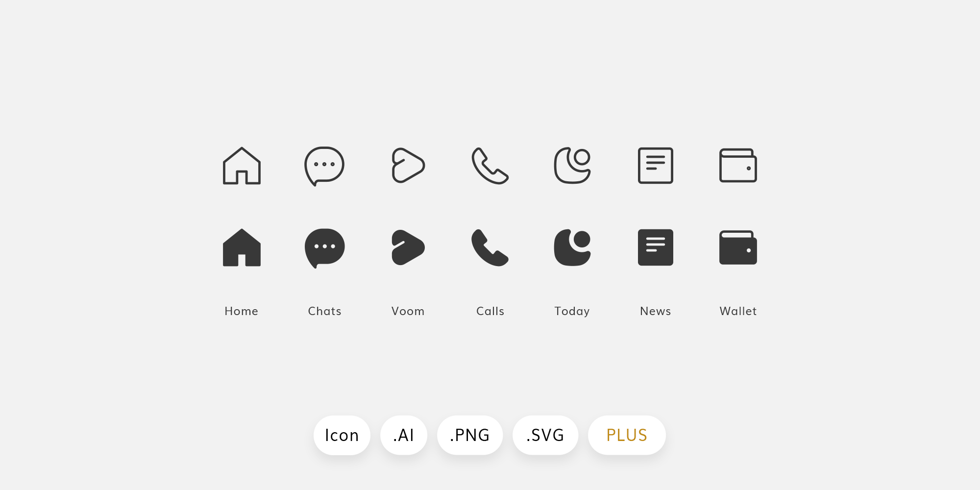Click the filled Today icon
Viewport: 980px width, 490px height.
coord(572,247)
